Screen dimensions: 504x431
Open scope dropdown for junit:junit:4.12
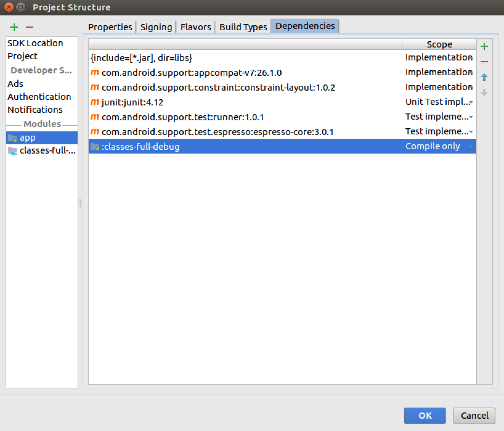pyautogui.click(x=471, y=102)
